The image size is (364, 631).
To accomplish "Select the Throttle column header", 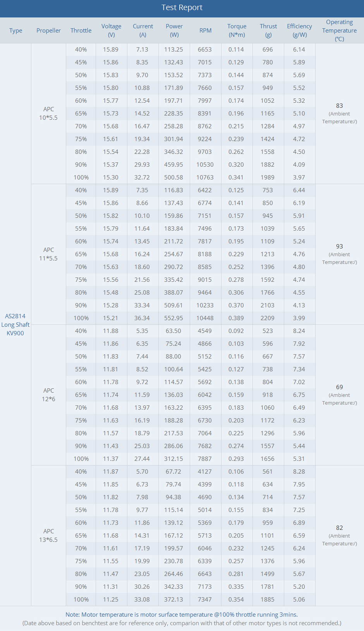I will tap(81, 31).
